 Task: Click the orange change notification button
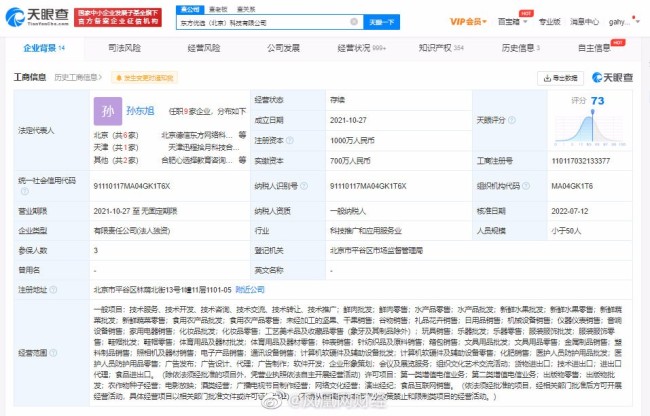(x=144, y=78)
